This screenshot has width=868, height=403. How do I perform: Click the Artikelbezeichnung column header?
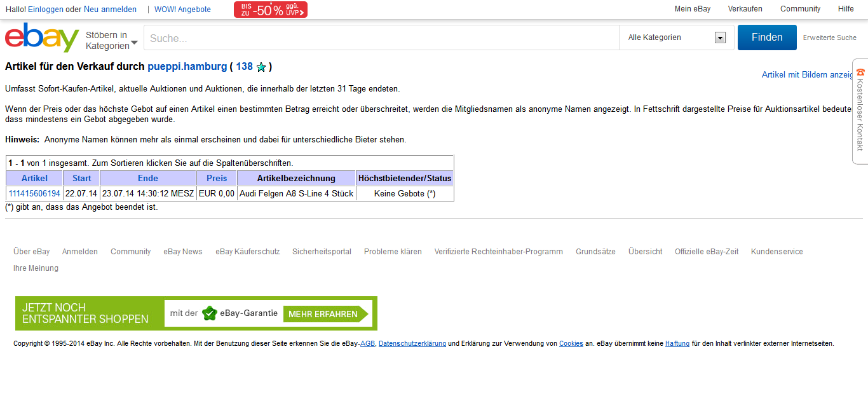(x=296, y=178)
